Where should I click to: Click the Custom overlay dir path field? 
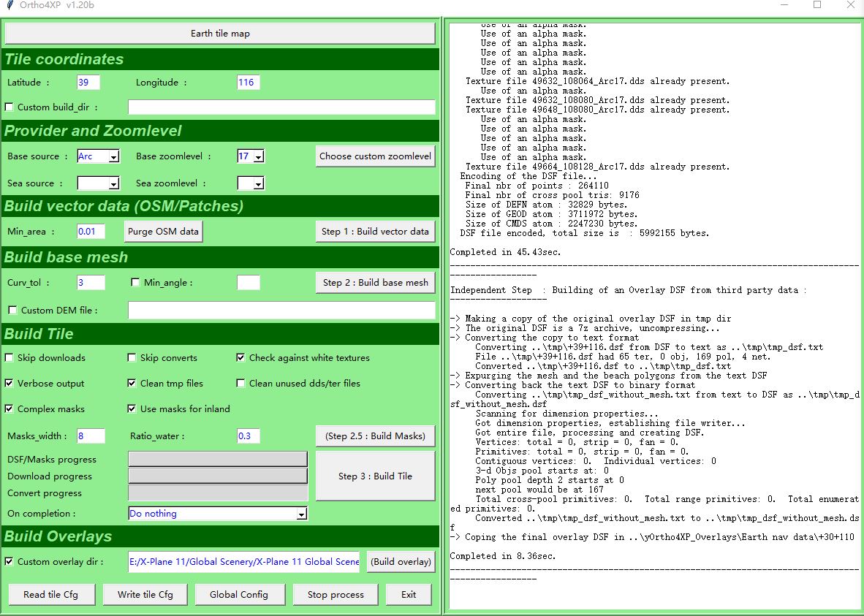click(x=243, y=561)
